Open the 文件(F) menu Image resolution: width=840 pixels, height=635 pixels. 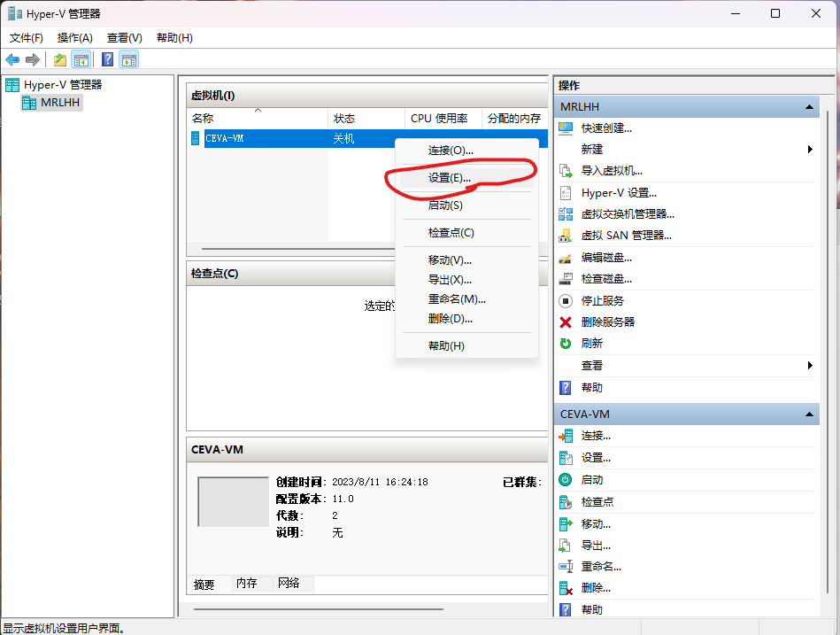tap(27, 38)
